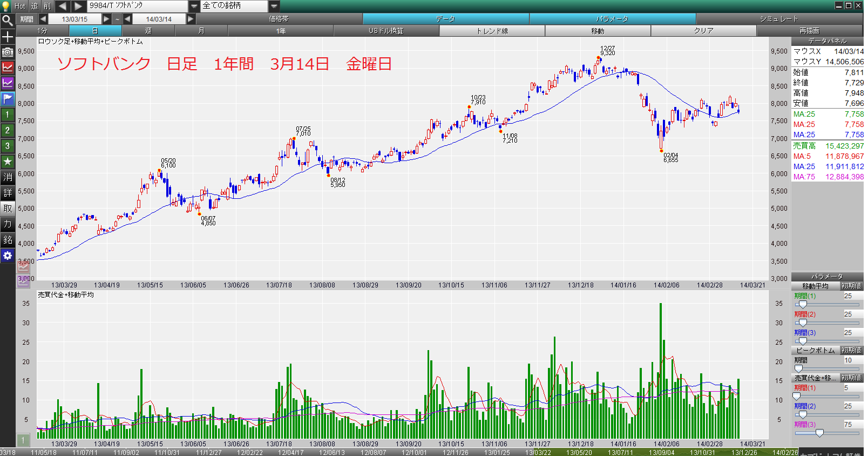Click 期間 label button next to dates

point(27,19)
